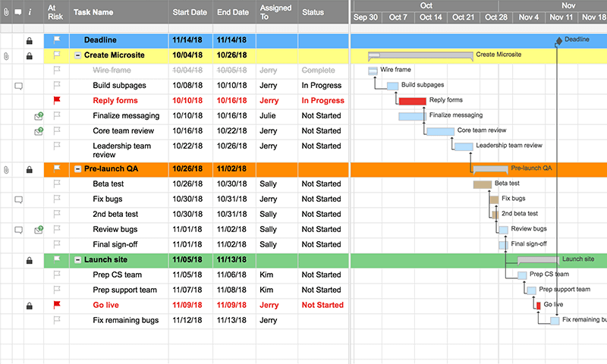Collapse the Pre-launch QA section

tap(78, 169)
